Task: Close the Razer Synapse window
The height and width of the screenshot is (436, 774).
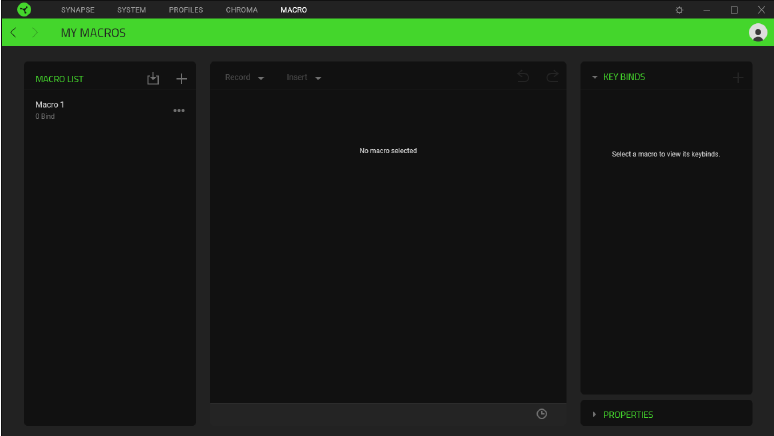Action: pos(762,10)
